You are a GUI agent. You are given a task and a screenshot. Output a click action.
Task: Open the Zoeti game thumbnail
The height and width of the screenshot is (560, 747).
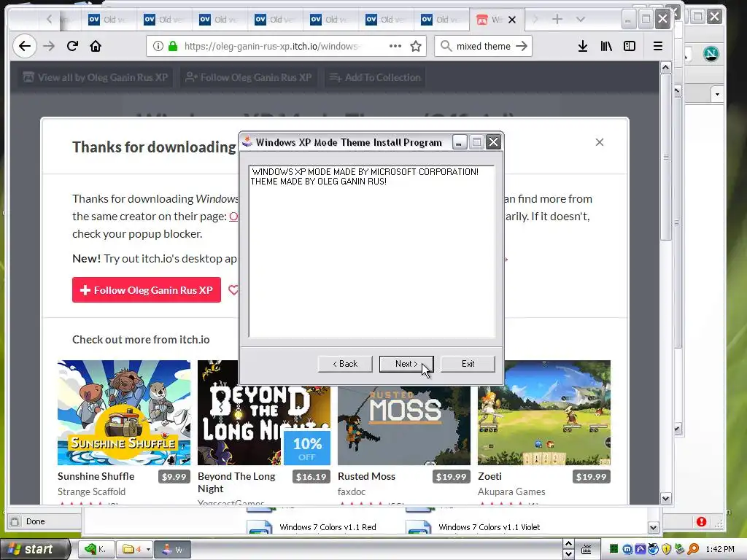click(x=544, y=413)
